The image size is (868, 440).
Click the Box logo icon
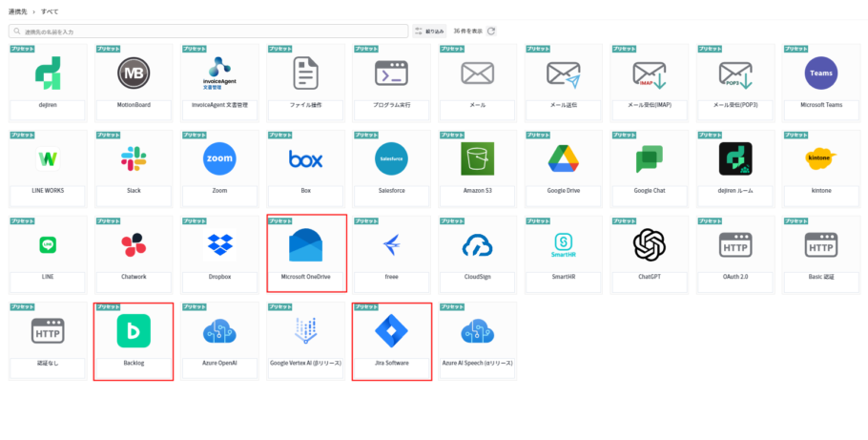[305, 159]
